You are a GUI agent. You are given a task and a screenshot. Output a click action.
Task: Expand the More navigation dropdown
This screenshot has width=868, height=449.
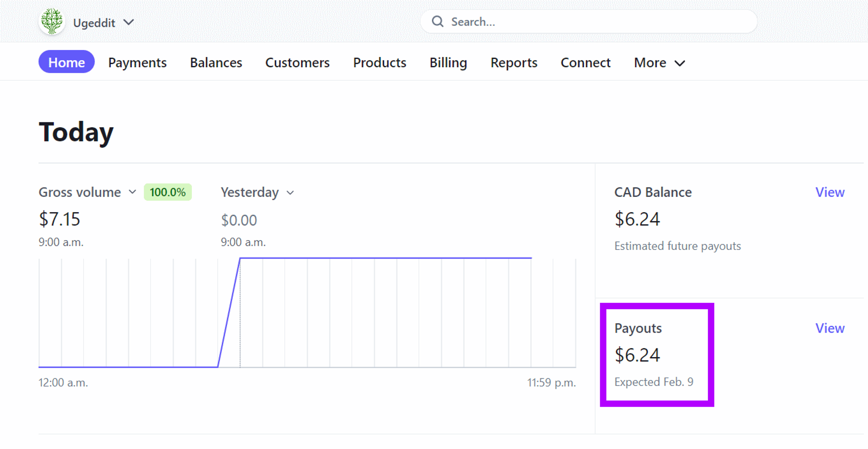[x=659, y=62]
